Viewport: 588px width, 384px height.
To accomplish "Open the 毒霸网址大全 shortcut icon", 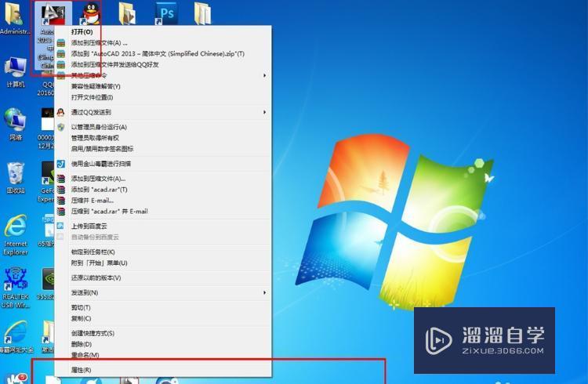I will coord(16,337).
